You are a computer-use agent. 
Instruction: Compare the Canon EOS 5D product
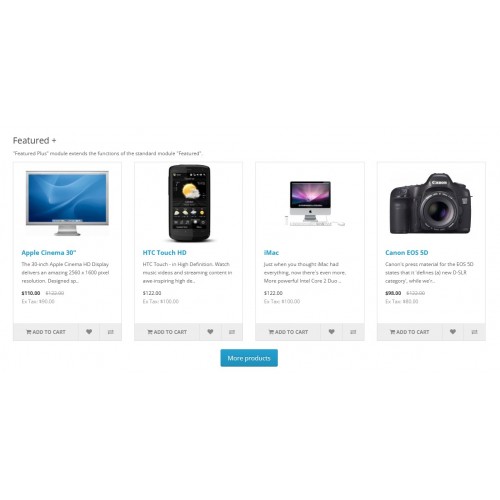[x=475, y=332]
